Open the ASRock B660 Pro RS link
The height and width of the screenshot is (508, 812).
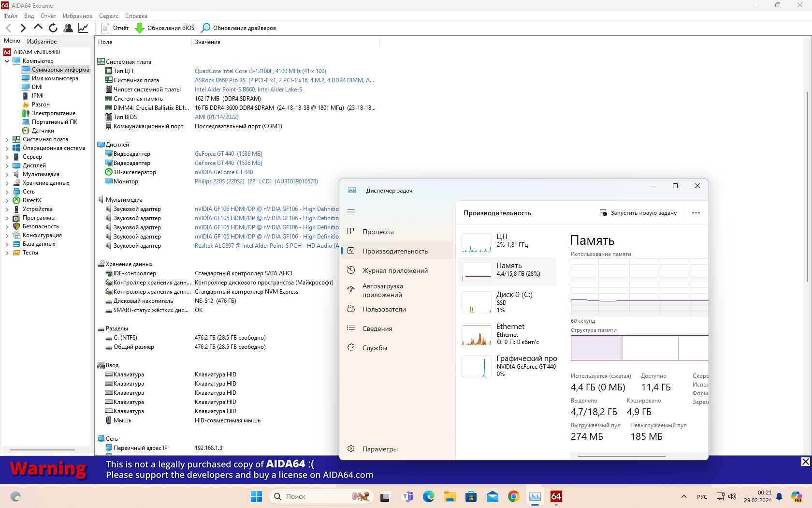(x=284, y=80)
